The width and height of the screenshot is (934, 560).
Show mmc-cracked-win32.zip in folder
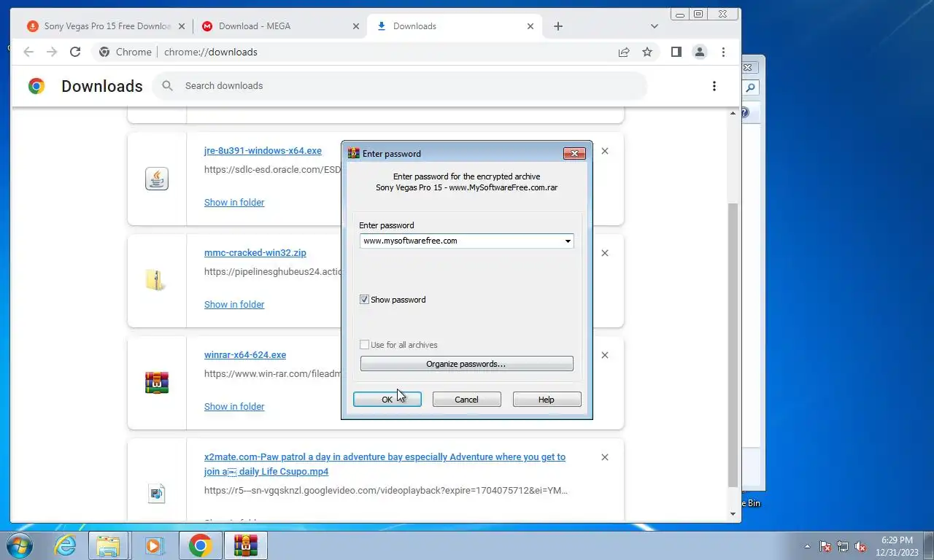[x=234, y=305]
